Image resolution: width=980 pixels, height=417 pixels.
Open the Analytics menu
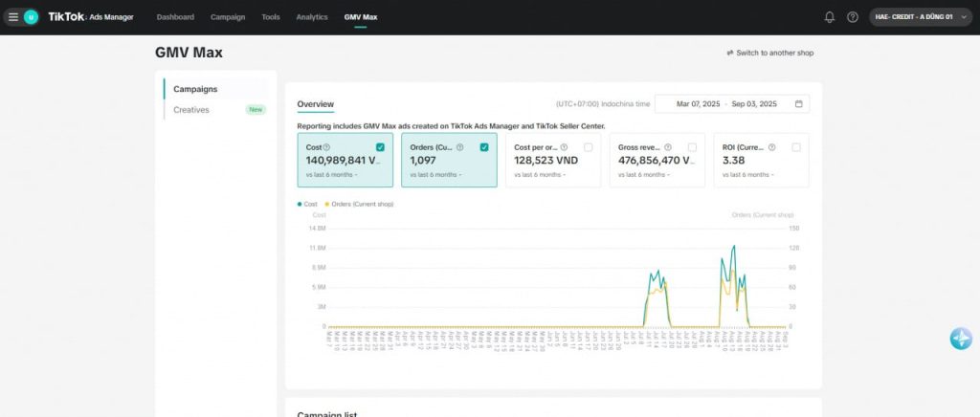point(312,17)
